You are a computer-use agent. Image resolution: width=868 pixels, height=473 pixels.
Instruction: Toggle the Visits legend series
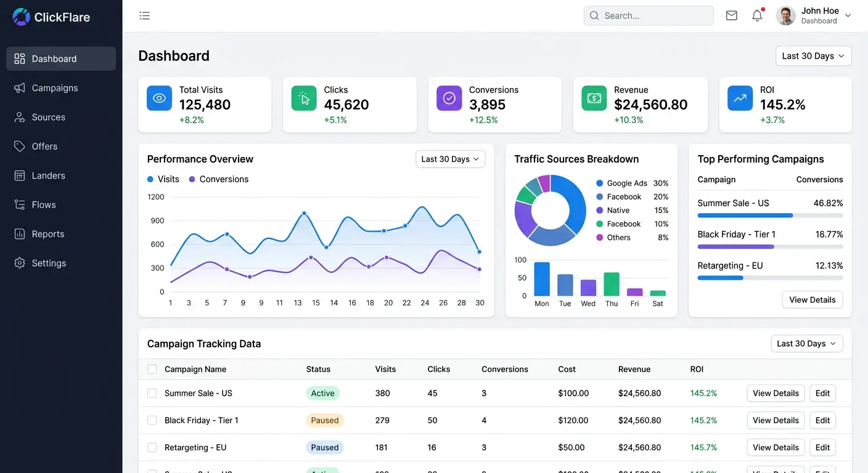pyautogui.click(x=163, y=179)
